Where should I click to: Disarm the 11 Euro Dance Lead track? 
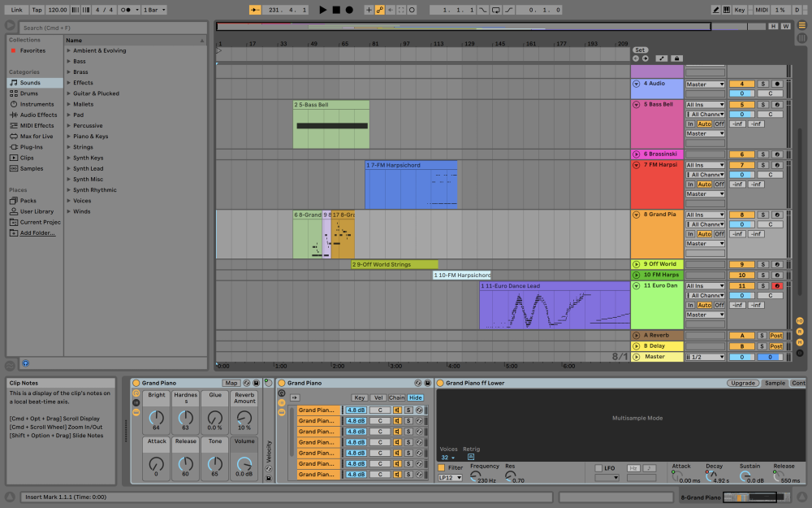tap(777, 286)
